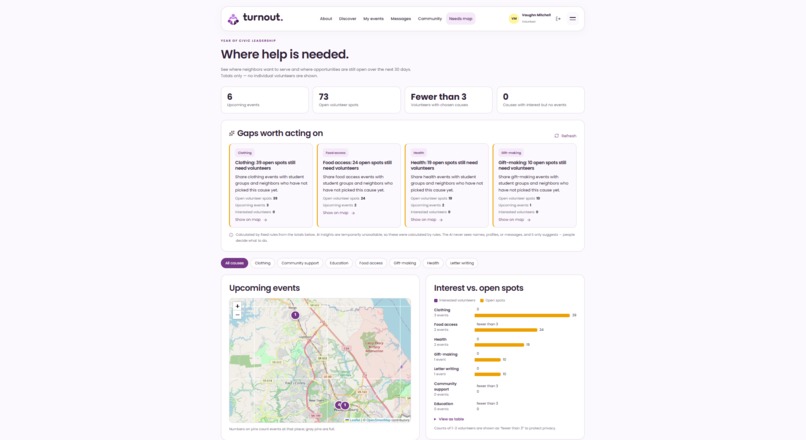Click the Gift-making open spots bar
806x440 pixels.
(487, 360)
